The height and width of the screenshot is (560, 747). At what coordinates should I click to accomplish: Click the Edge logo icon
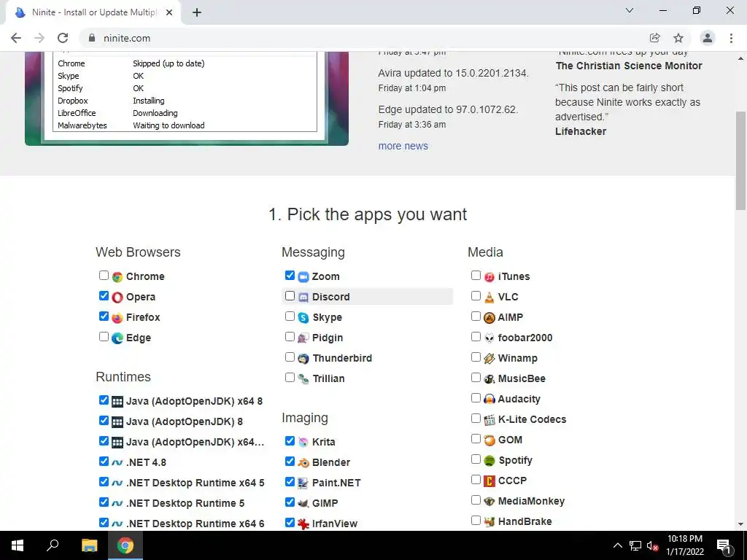pos(117,338)
